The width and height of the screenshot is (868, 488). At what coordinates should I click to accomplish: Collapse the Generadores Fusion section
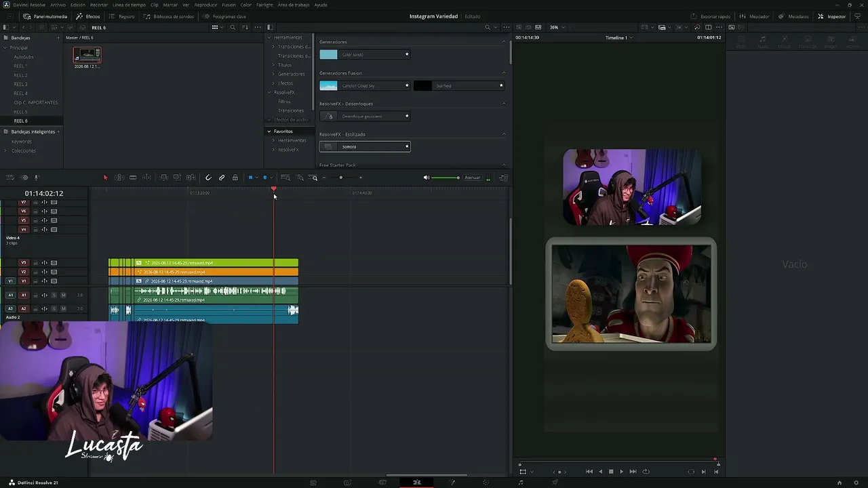pyautogui.click(x=504, y=73)
